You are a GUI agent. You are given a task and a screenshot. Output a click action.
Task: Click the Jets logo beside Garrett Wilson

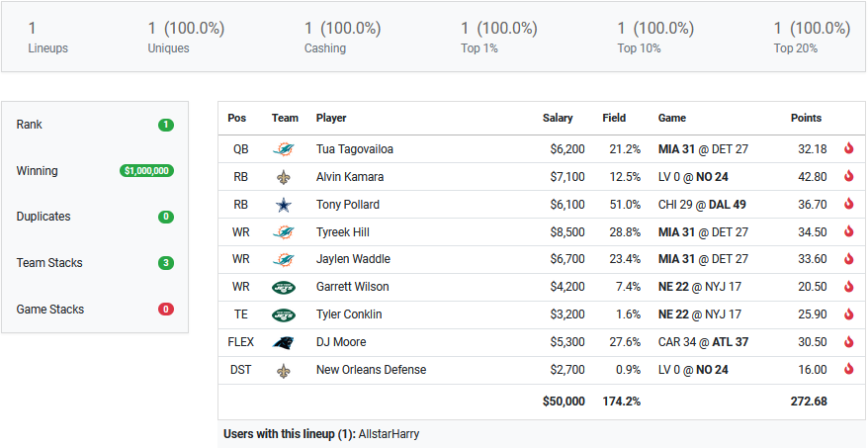tap(284, 287)
